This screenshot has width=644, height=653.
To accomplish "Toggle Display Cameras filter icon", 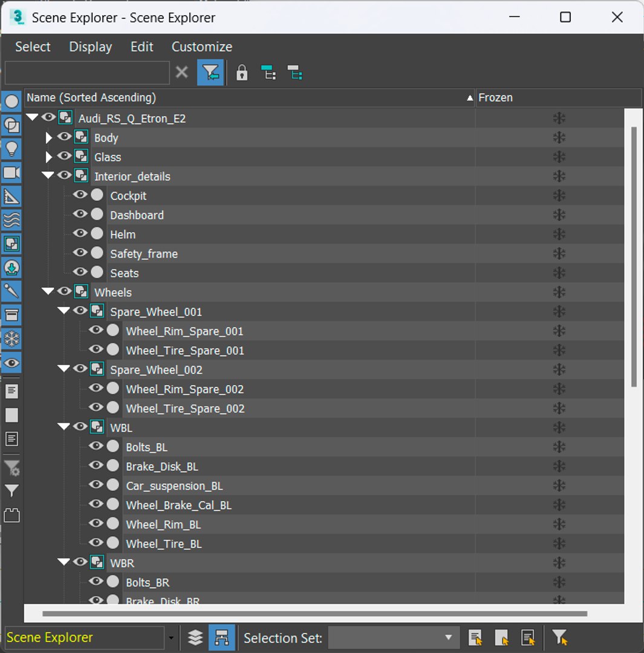I will [x=11, y=172].
